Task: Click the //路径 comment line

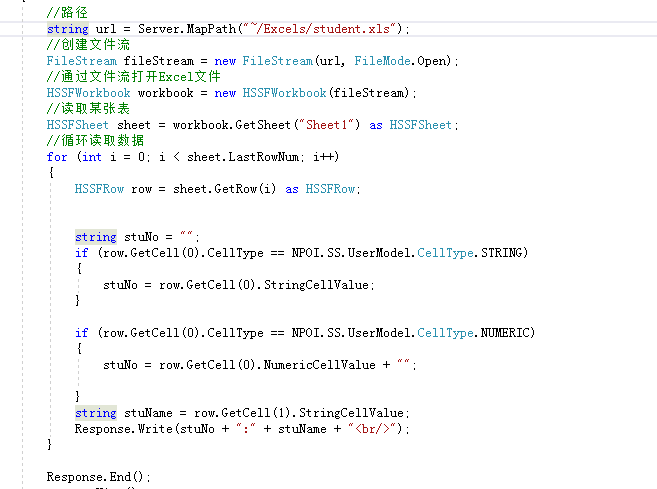Action: coord(67,13)
